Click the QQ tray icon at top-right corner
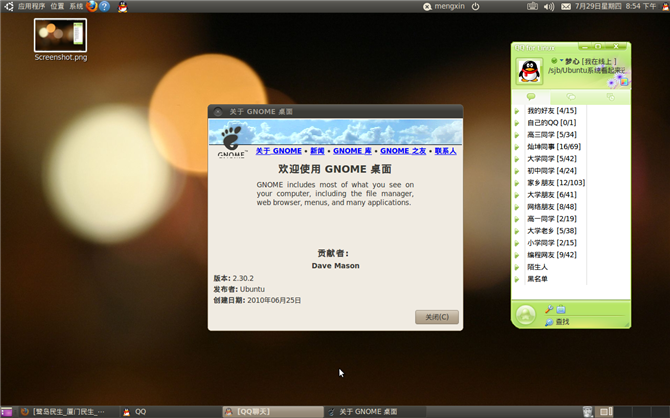Viewport: 670px width, 418px height. point(666,6)
